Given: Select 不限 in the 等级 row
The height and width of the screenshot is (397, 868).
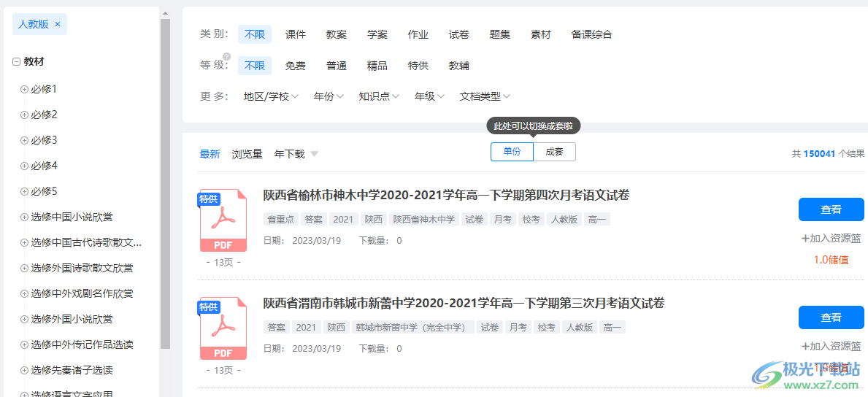Looking at the screenshot, I should click(255, 66).
